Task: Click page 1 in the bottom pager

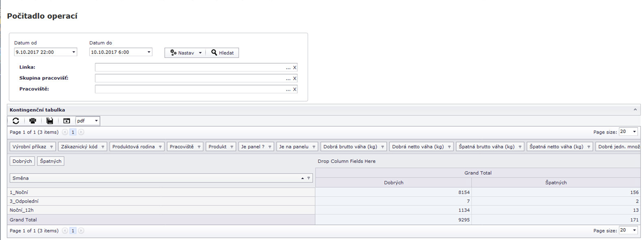Action: point(73,231)
